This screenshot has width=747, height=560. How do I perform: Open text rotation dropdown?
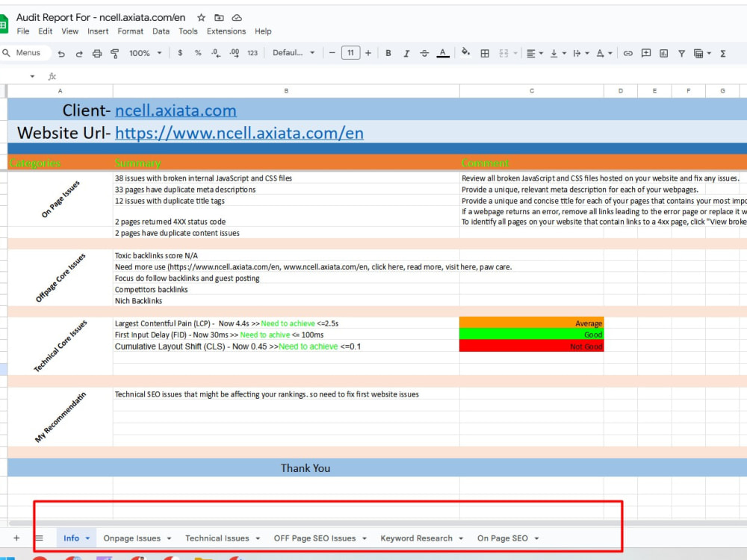pyautogui.click(x=604, y=53)
